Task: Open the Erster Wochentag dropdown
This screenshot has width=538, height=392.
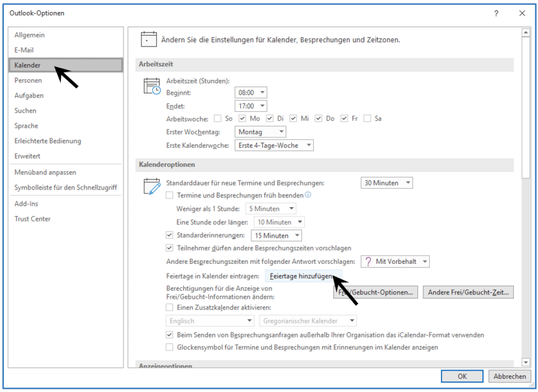Action: coord(261,132)
